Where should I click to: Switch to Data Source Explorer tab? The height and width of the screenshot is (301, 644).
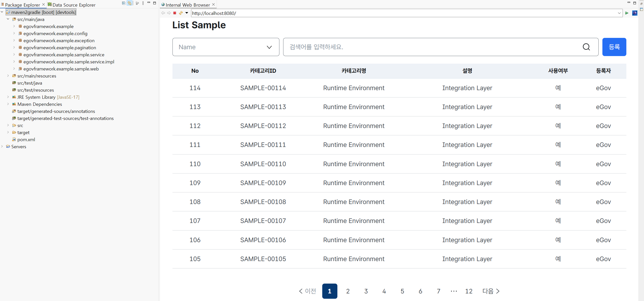pos(74,5)
